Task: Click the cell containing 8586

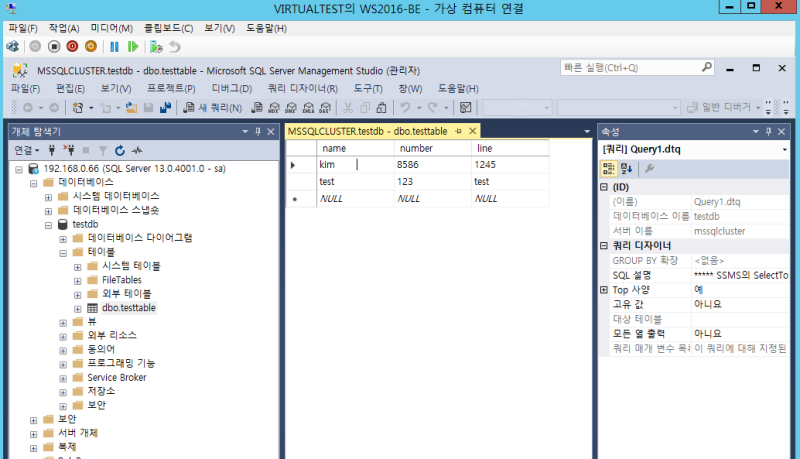Action: [x=433, y=165]
